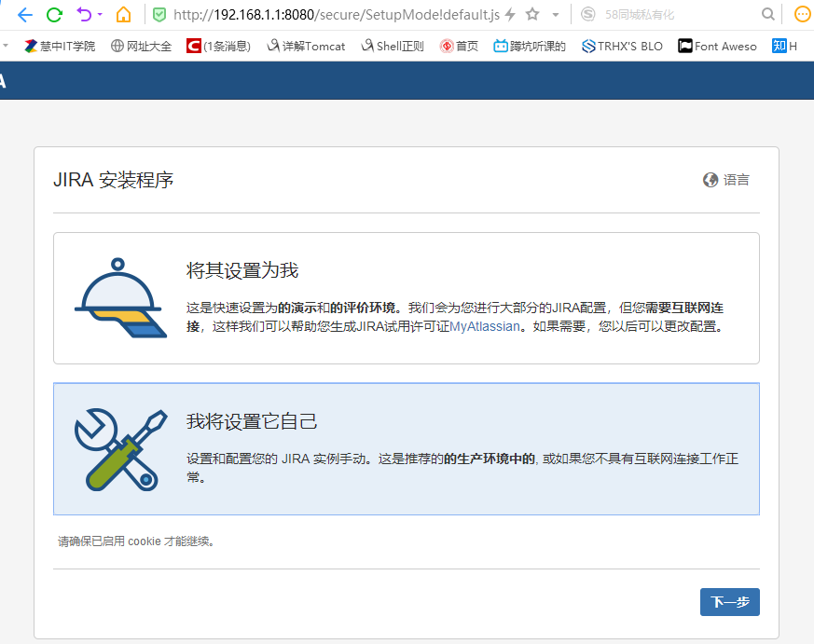Open the TRHX'S BLO bookmark
The width and height of the screenshot is (814, 644).
[x=622, y=47]
